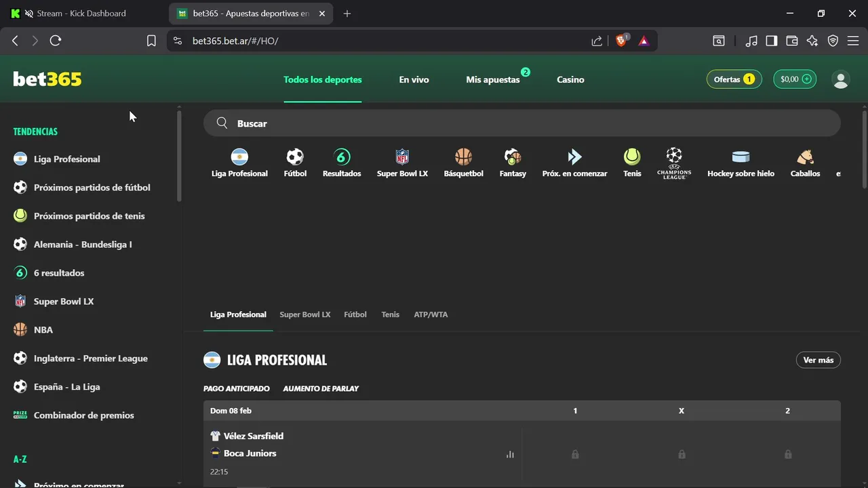
Task: Open NBA in the sidebar
Action: (43, 330)
